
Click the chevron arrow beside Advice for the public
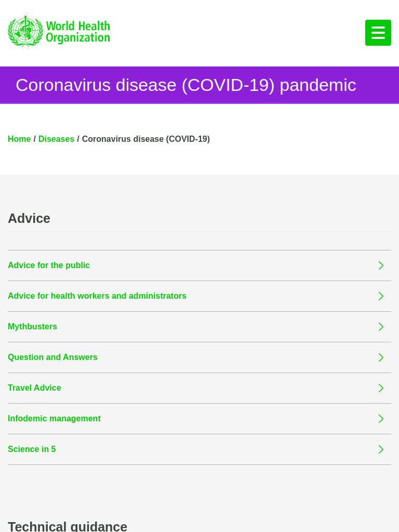[381, 265]
